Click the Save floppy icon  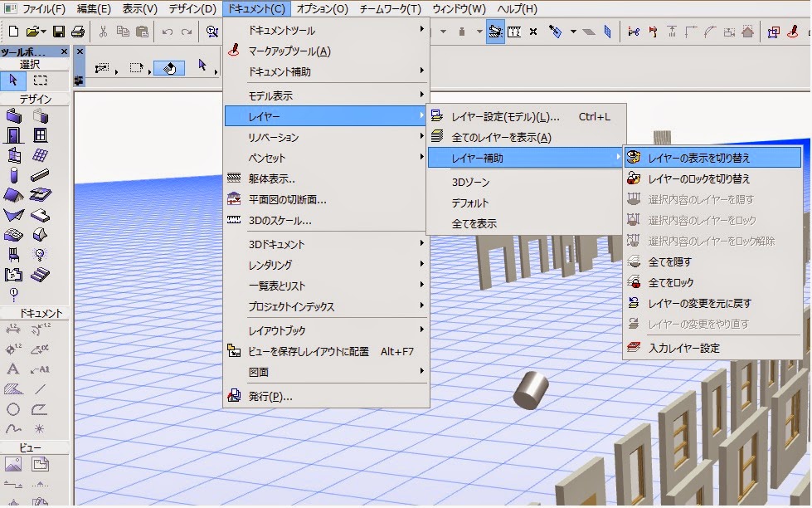pos(59,32)
